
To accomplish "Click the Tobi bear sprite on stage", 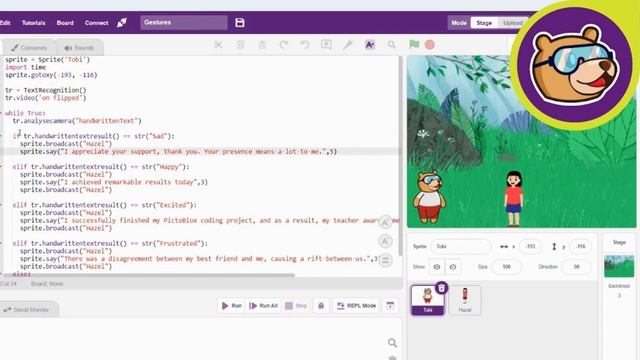I will coord(429,197).
